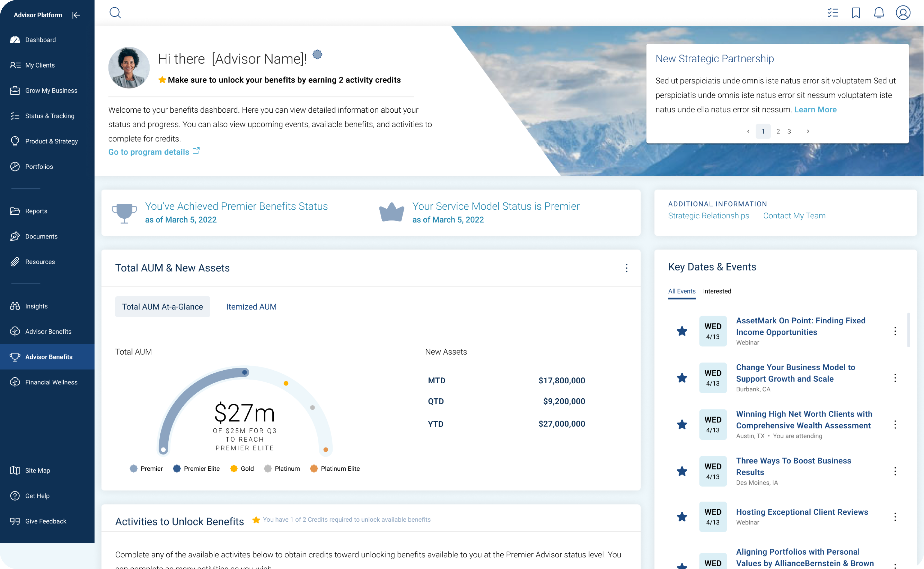Open the user profile icon
This screenshot has width=924, height=569.
(903, 13)
